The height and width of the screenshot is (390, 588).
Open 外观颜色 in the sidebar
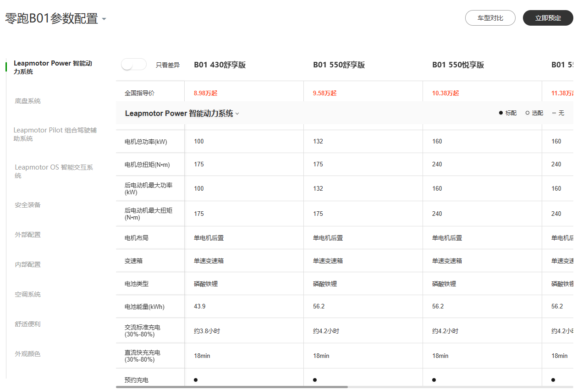[x=27, y=354]
